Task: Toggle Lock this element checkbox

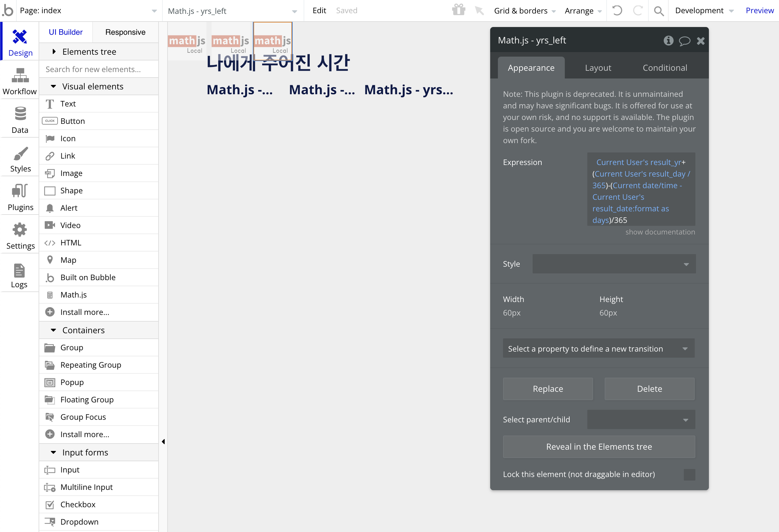Action: point(689,474)
